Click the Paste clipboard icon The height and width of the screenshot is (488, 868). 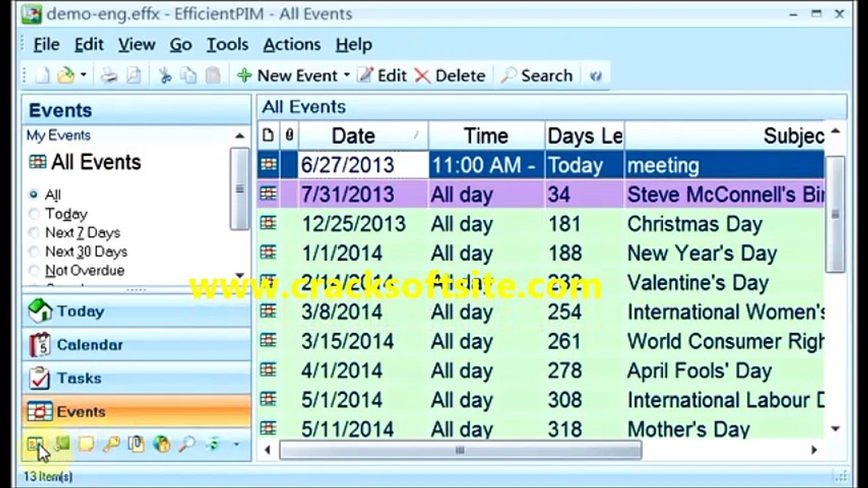(213, 75)
